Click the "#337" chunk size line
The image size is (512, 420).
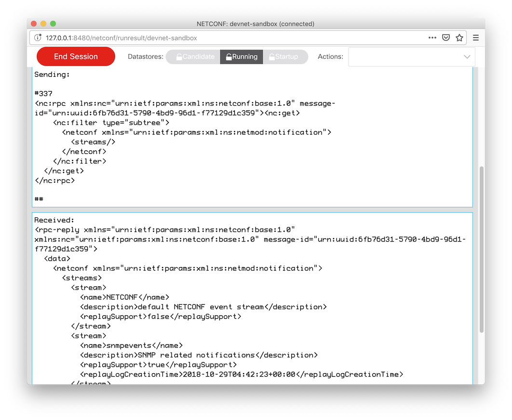[x=43, y=94]
